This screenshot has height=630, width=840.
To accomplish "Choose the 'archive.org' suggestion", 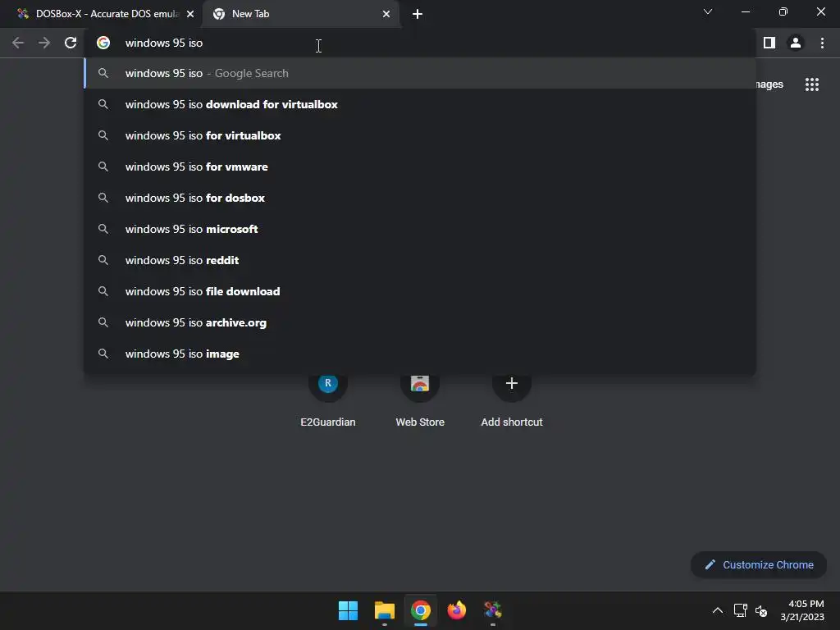I will [420, 322].
